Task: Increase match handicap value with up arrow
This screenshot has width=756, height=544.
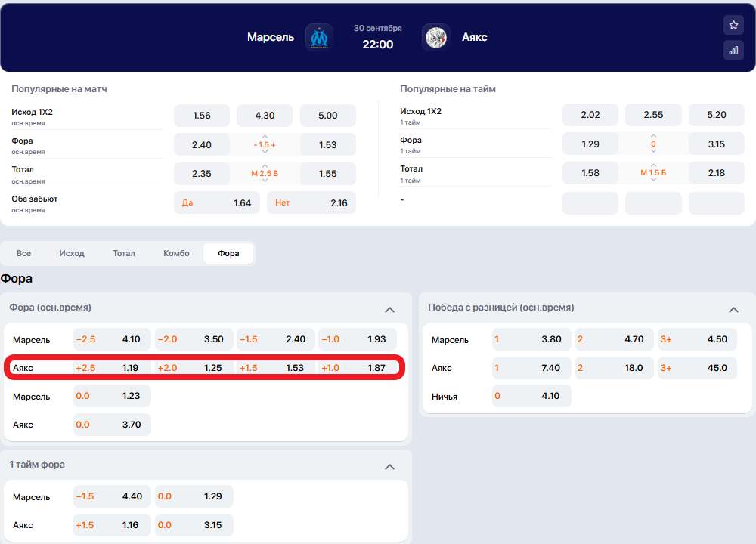Action: coord(265,137)
